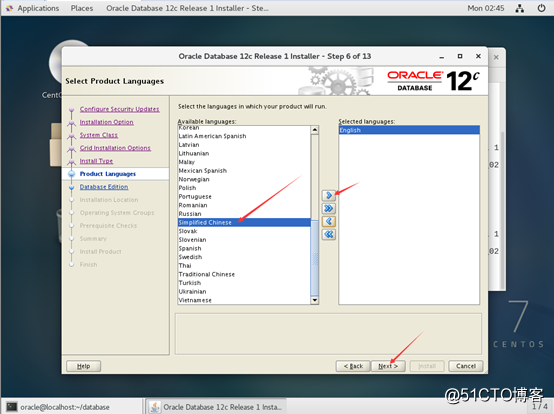Click the terminal icon in the taskbar
The image size is (554, 414).
[x=12, y=407]
